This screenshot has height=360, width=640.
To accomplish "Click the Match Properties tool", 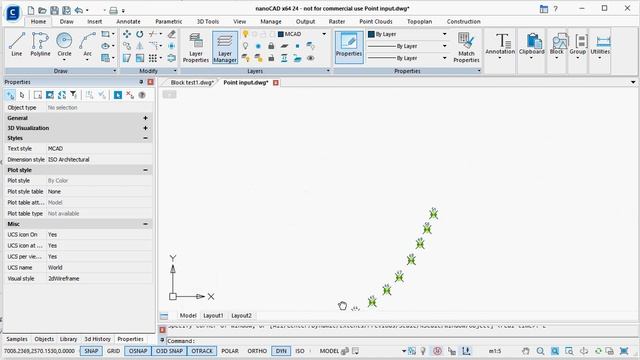I will (x=466, y=47).
